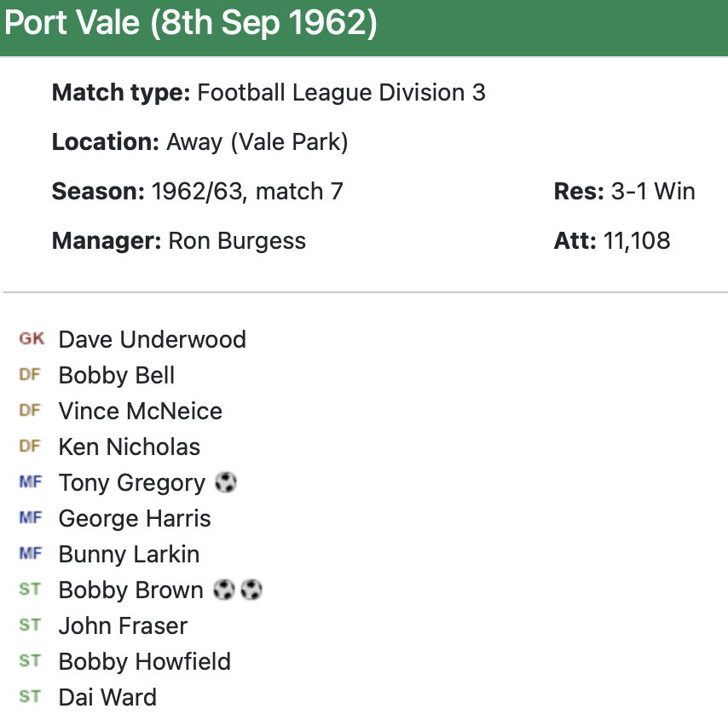
Task: Click the DF icon next to Ken Nicholas
Action: [x=30, y=447]
